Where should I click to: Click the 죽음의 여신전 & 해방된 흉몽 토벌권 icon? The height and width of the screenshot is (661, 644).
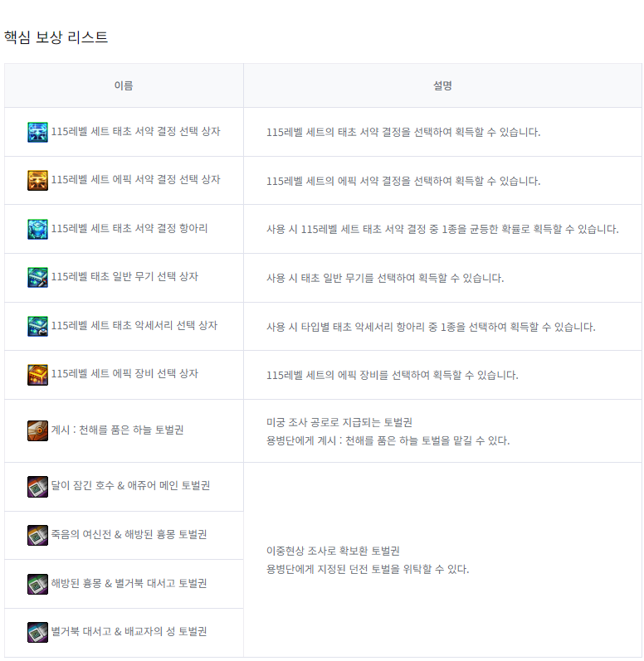point(37,535)
